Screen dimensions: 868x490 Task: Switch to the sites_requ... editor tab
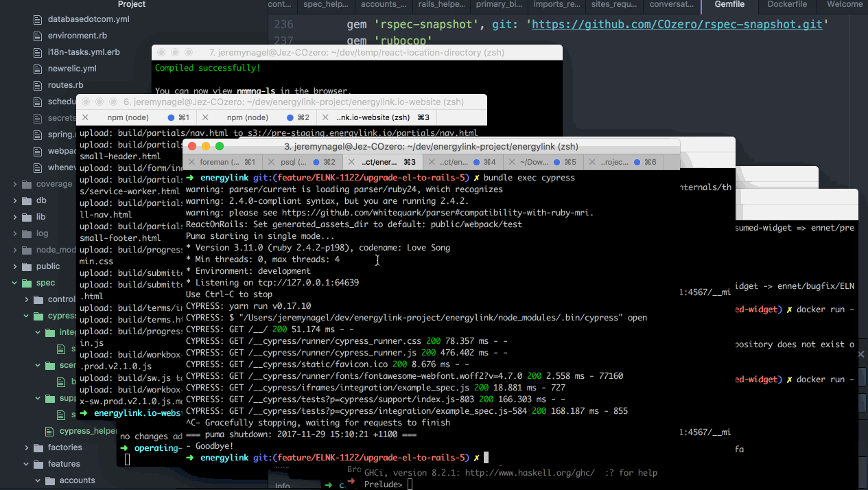point(614,4)
